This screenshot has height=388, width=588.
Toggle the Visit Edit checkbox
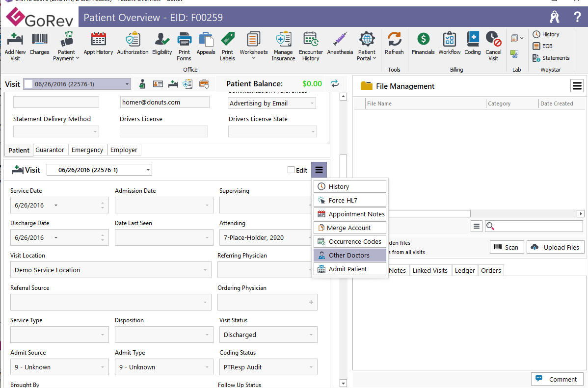pyautogui.click(x=291, y=170)
